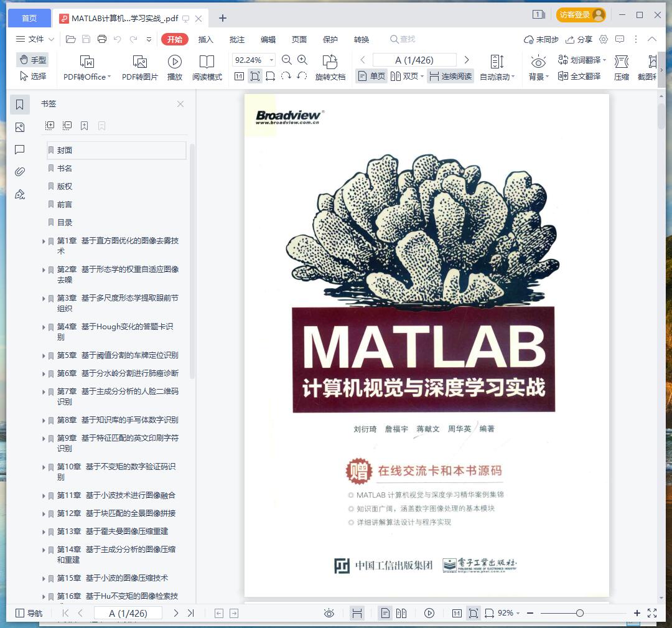Screen dimensions: 672x628
Task: Switch to 编辑 ribbon tab
Action: (x=268, y=39)
